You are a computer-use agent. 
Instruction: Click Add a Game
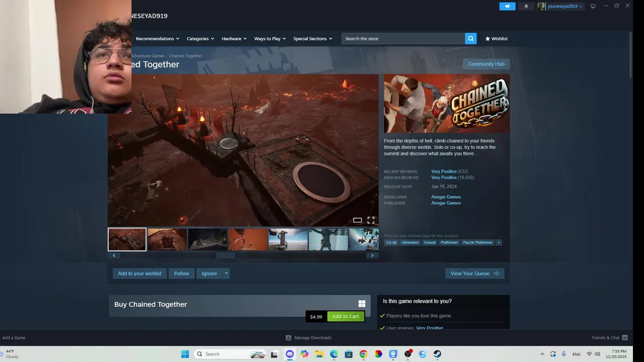(x=14, y=338)
